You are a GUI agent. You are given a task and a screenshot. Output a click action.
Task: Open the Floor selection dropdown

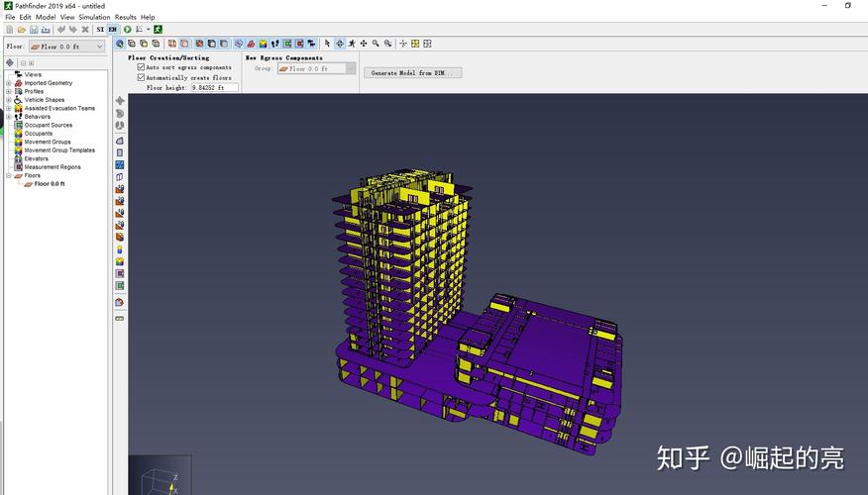click(x=65, y=47)
